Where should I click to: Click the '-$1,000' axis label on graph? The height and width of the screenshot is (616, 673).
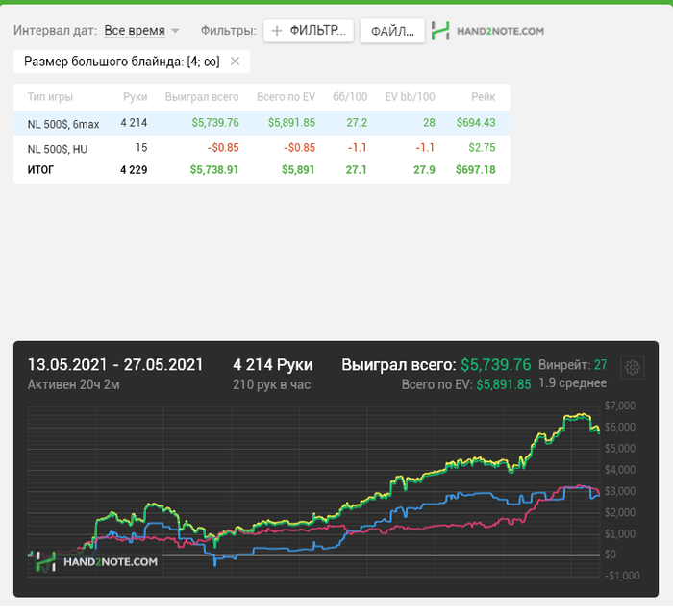622,576
